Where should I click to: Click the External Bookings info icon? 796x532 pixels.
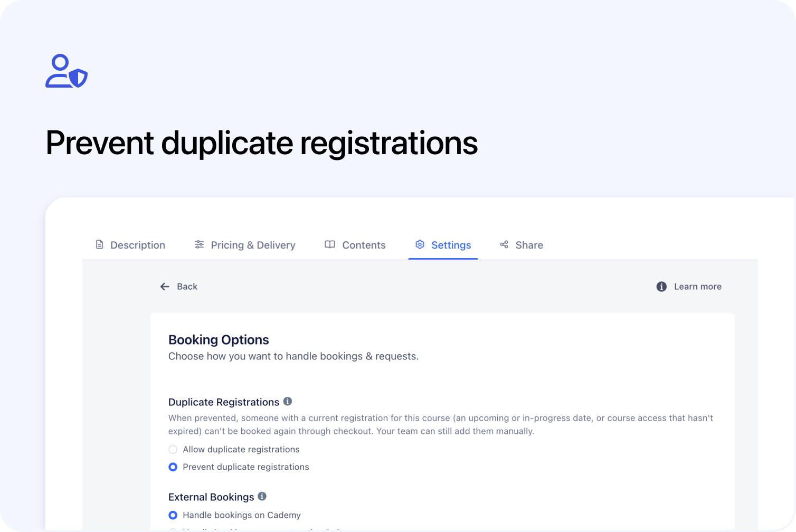click(262, 496)
